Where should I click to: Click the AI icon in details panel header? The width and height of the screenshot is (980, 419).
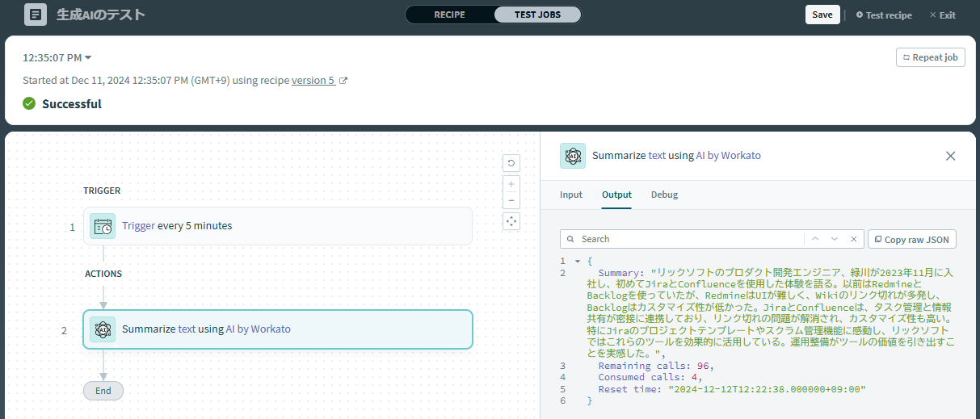(573, 156)
